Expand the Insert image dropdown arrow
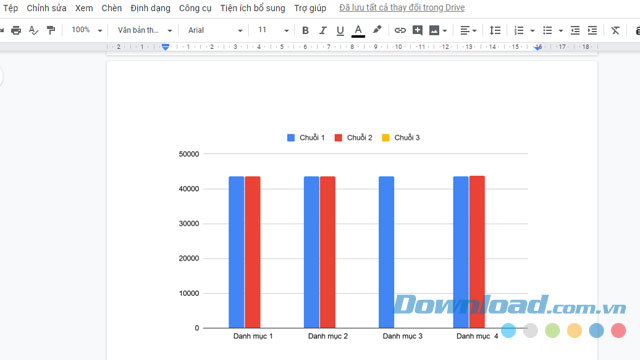The height and width of the screenshot is (360, 640). pos(445,31)
